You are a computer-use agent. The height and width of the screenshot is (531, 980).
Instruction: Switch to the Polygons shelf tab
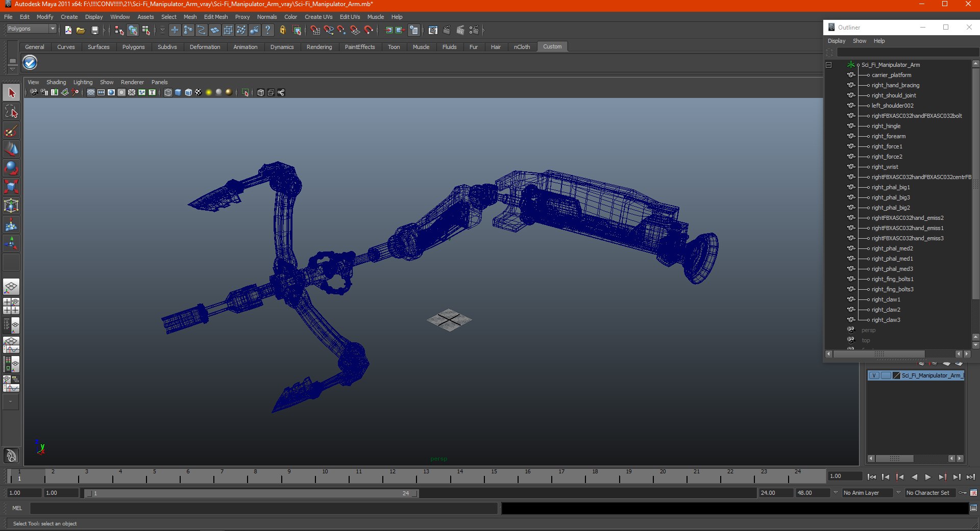(133, 47)
